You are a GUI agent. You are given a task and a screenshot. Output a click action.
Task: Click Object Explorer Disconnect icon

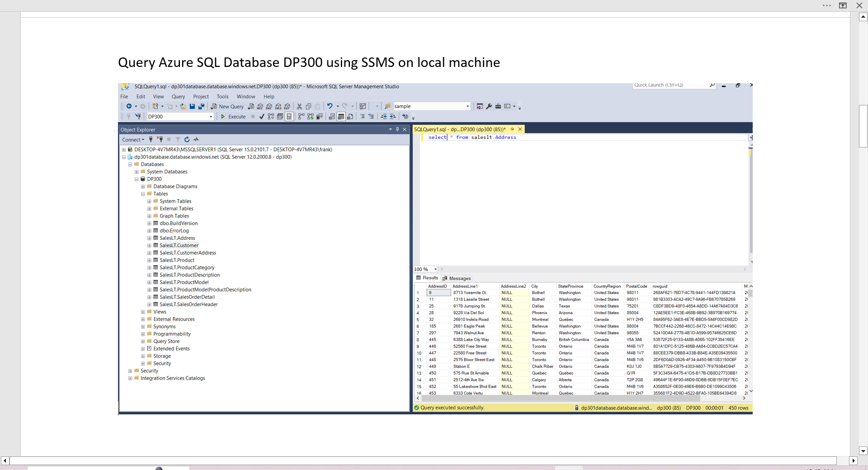click(160, 139)
